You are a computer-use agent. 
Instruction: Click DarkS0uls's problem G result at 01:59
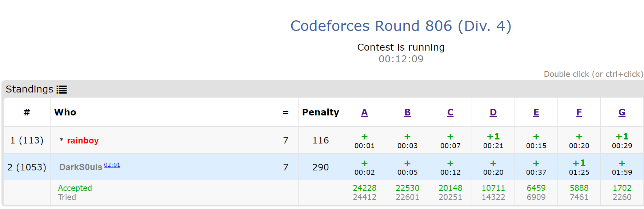point(622,167)
